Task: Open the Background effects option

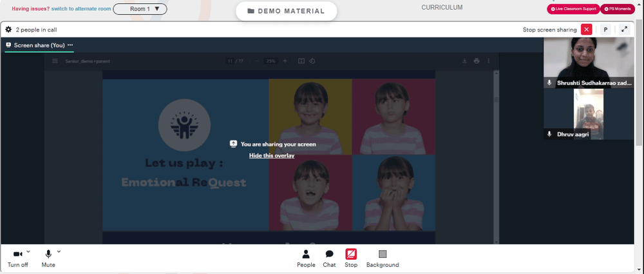Action: coord(383,259)
